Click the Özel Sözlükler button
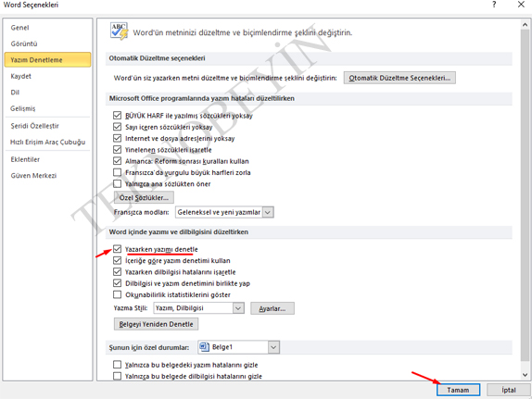 144,197
